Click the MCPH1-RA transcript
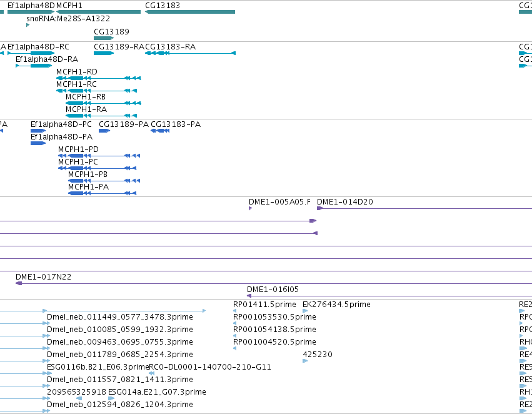 (101, 116)
